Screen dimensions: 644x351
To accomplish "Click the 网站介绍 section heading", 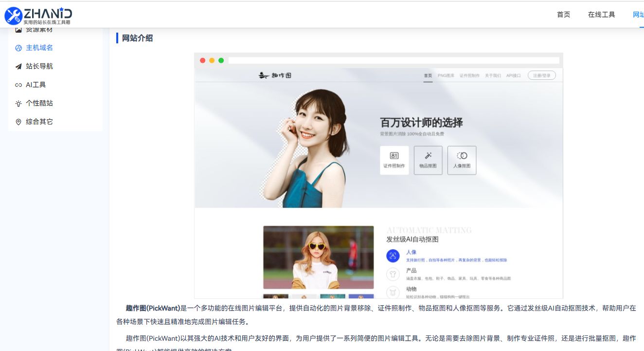I will (x=137, y=38).
